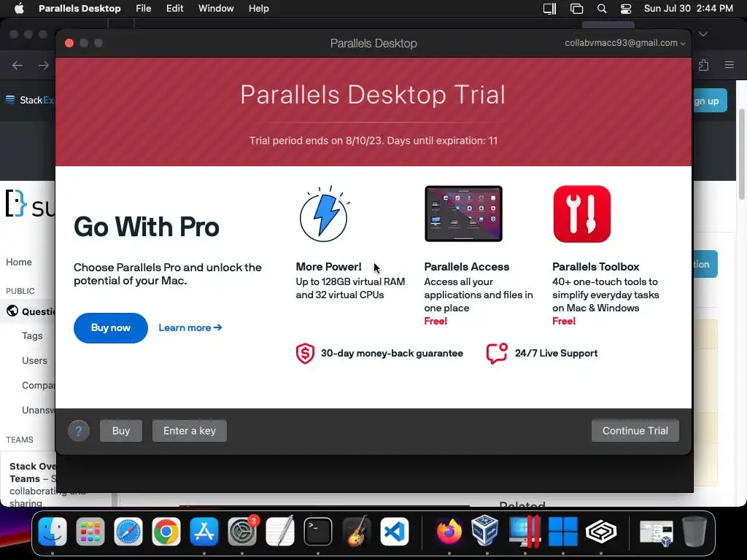The image size is (747, 560).
Task: Click the Enter a key button
Action: [x=190, y=430]
